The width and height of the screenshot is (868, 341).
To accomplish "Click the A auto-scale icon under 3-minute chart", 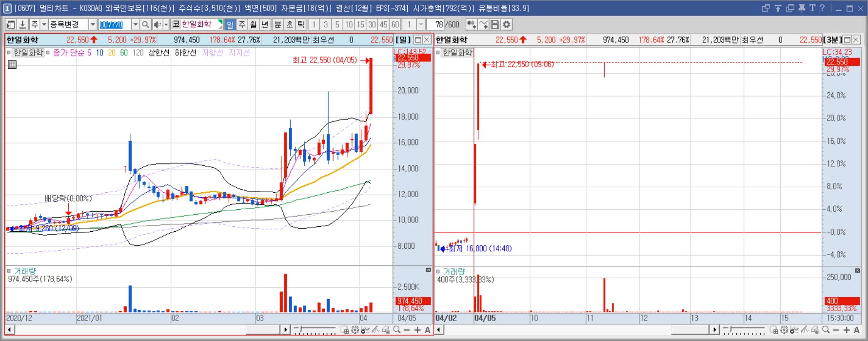I will tap(857, 330).
